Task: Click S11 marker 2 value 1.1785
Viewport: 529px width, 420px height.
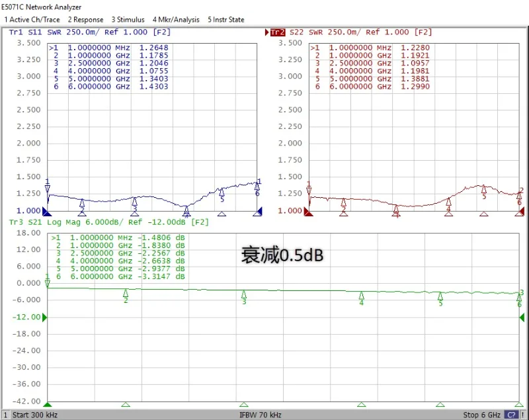Action: [x=154, y=56]
